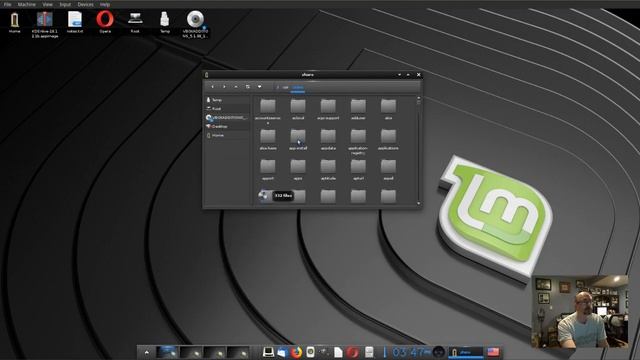Click the laptop icon in the panel
The height and width of the screenshot is (360, 640).
tap(268, 352)
